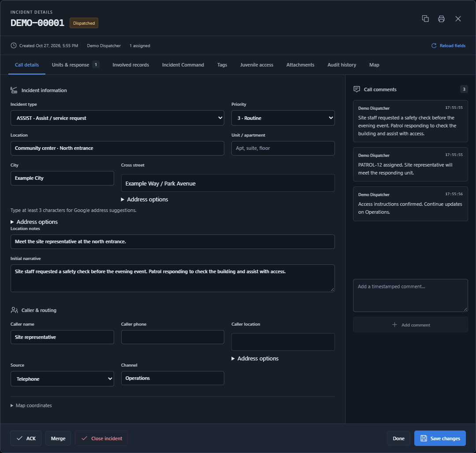The image size is (476, 453).
Task: Click the Done button
Action: (398, 438)
